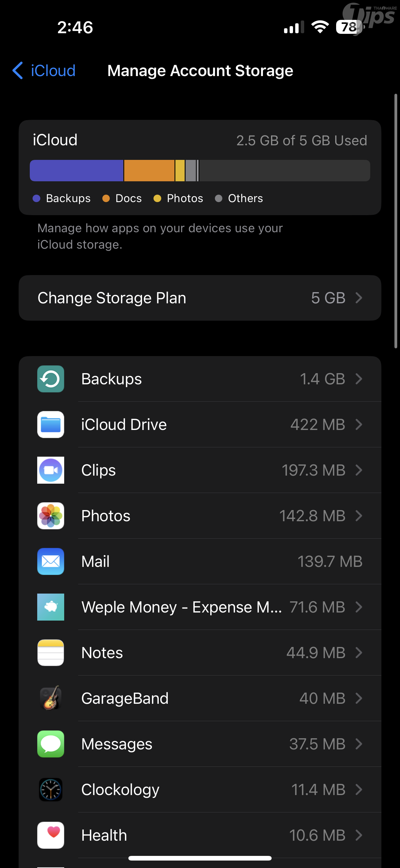Tap the Messages bubble icon
Screen dimensions: 400x868
coord(51,744)
